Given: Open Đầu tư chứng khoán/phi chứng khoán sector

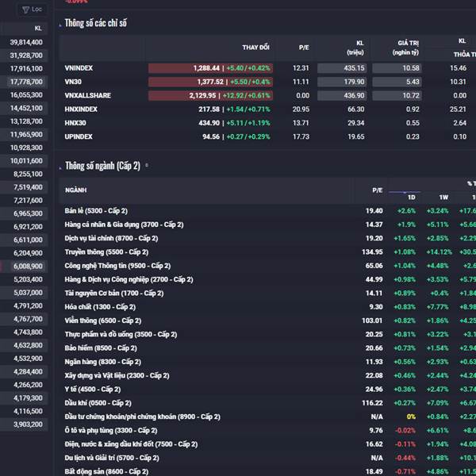Looking at the screenshot, I should click(142, 416).
